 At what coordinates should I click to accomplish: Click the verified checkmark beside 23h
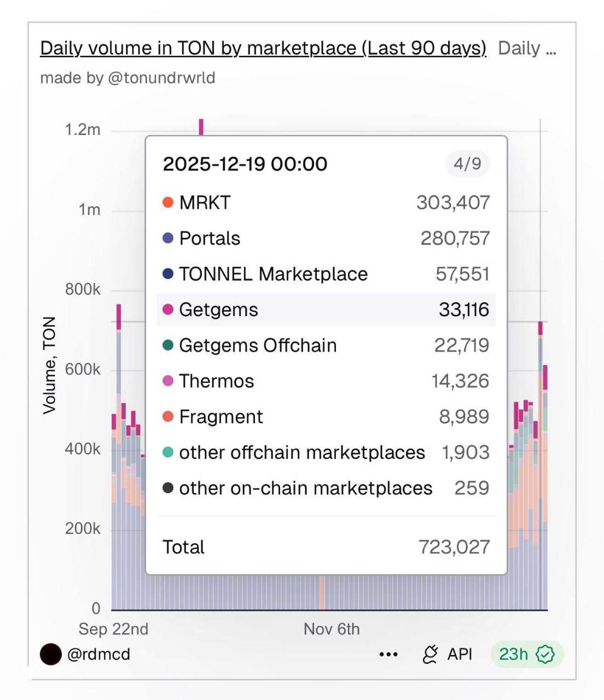[x=544, y=654]
